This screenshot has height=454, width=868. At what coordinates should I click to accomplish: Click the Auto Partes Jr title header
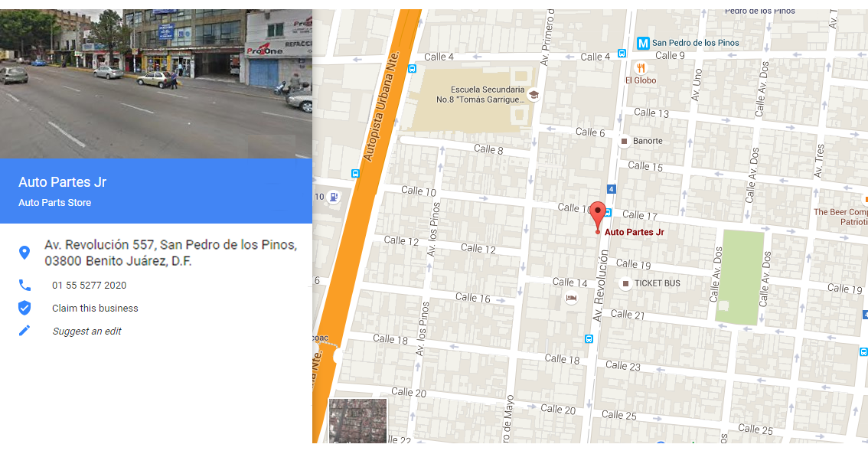[63, 182]
